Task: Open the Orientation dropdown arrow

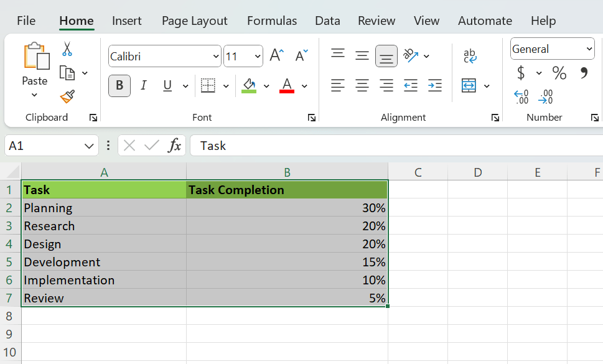Action: [x=426, y=56]
